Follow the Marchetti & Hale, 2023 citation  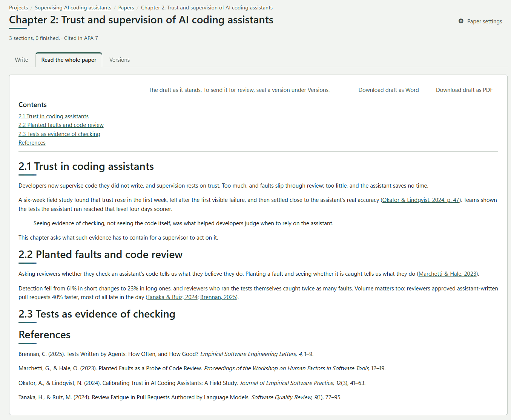448,274
